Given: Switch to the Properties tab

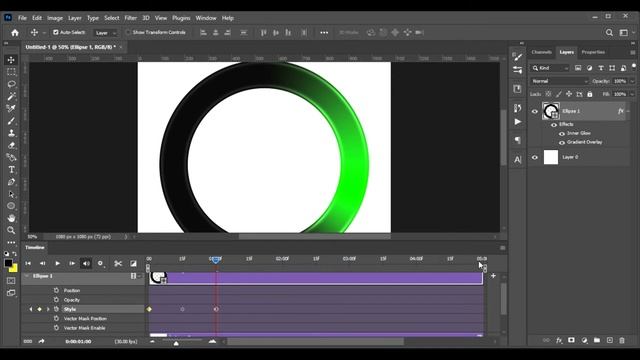Looking at the screenshot, I should click(x=593, y=52).
